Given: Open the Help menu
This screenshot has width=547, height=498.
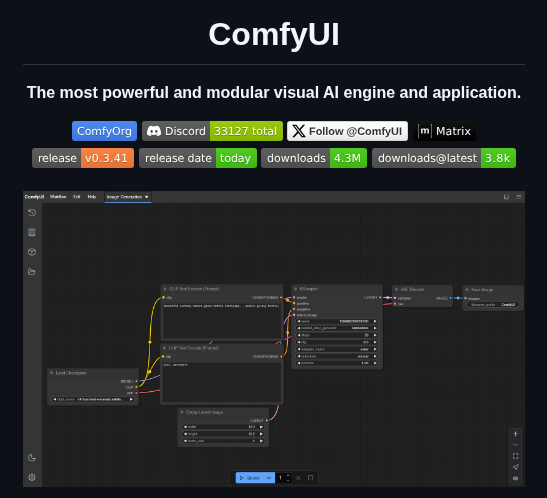Looking at the screenshot, I should click(92, 197).
